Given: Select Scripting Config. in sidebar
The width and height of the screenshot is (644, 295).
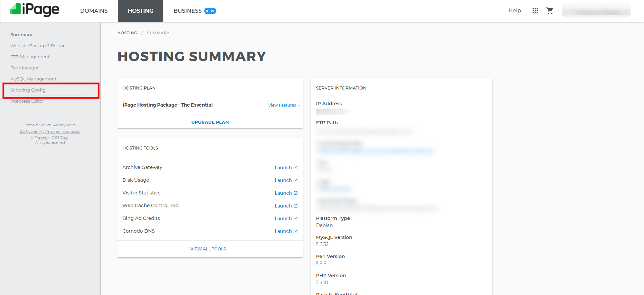Looking at the screenshot, I should point(29,90).
